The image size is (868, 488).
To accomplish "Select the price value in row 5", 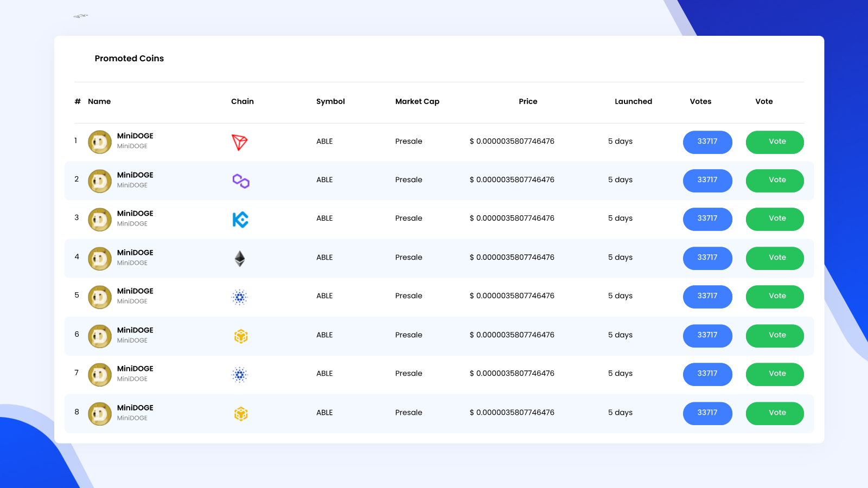I will [x=512, y=296].
